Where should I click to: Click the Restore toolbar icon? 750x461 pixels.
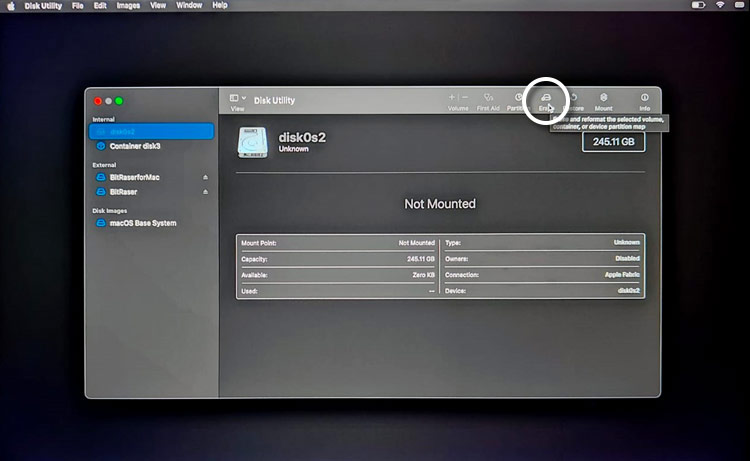point(574,98)
